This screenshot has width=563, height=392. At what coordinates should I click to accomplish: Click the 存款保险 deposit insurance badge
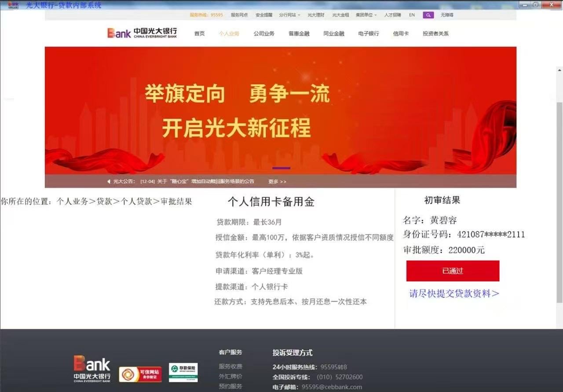[183, 373]
